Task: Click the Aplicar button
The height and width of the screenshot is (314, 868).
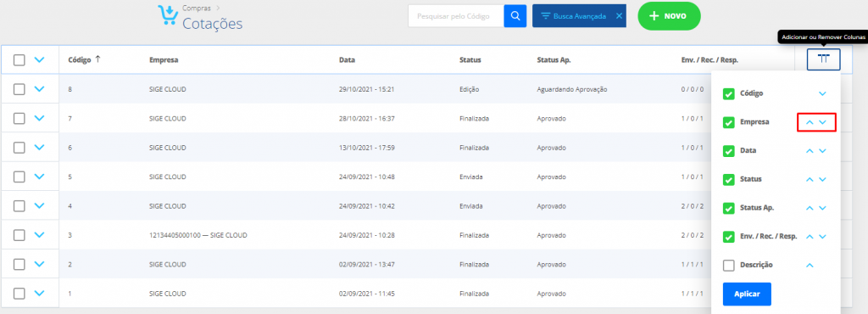Action: (x=747, y=294)
